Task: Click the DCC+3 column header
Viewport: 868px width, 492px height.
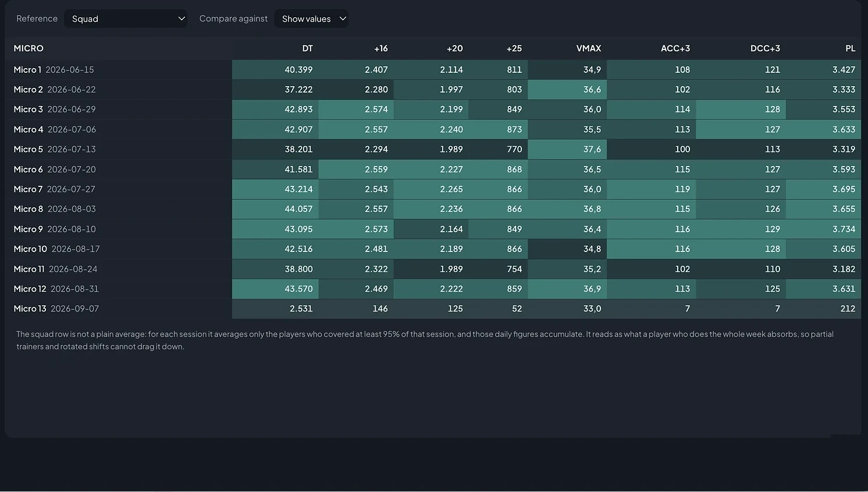Action: (765, 48)
